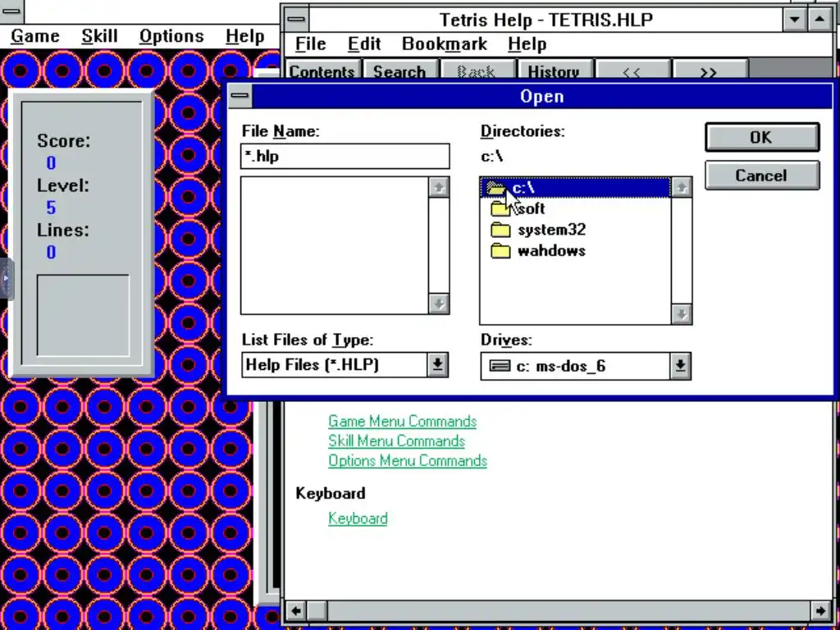Open the Open dialog's system menu box
The image size is (840, 630).
point(240,97)
